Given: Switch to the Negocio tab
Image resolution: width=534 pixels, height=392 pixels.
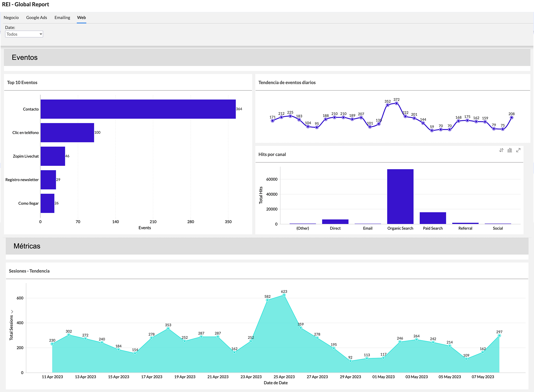Looking at the screenshot, I should point(11,17).
